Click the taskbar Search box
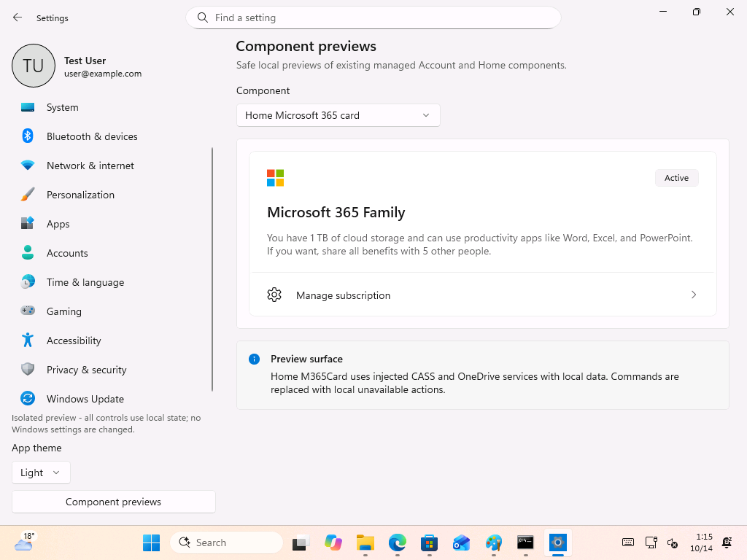 (x=226, y=542)
